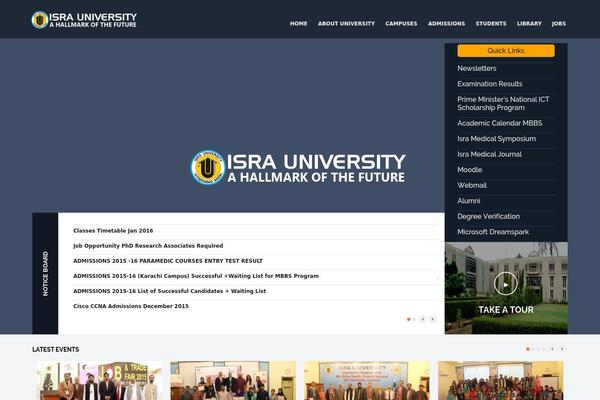600x400 pixels.
Task: Select the first red Latest Events pagination dot
Action: [528, 349]
